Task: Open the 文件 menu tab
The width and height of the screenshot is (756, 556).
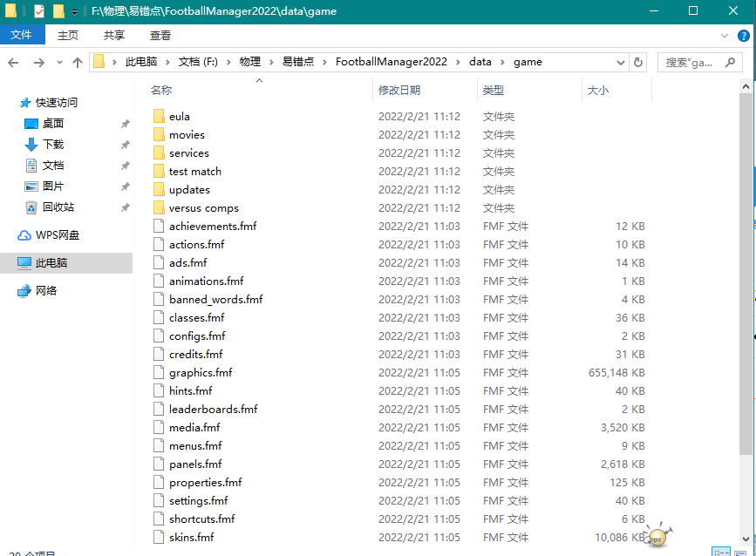Action: pyautogui.click(x=22, y=35)
